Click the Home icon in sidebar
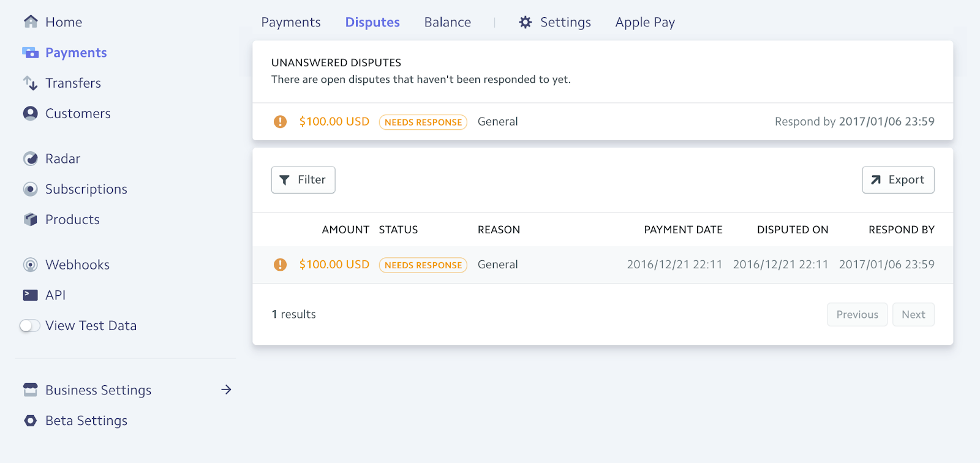 [x=31, y=22]
